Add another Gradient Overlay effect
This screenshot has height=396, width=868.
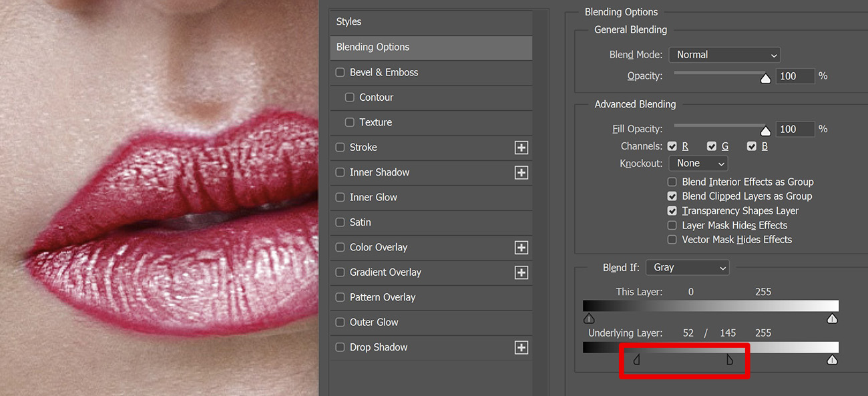click(521, 272)
